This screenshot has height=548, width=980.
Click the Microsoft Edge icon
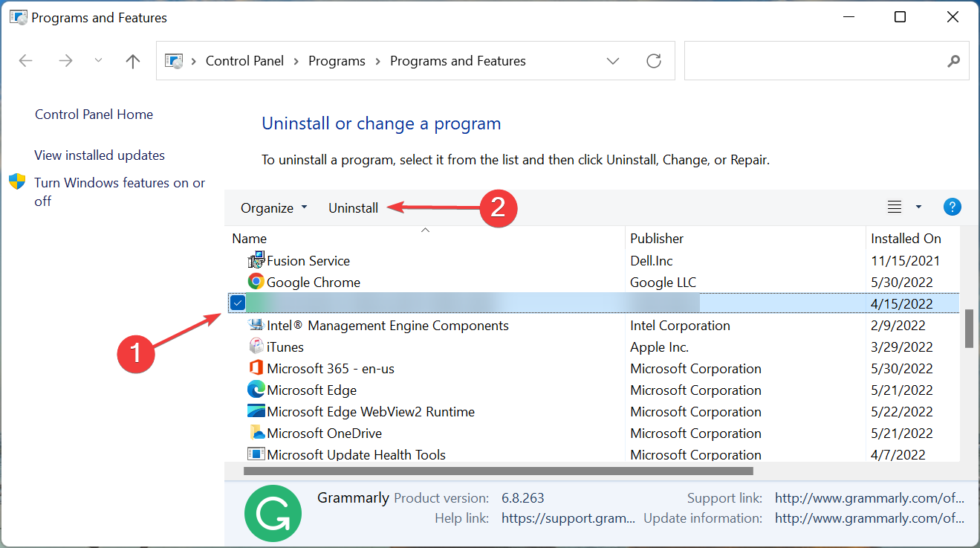click(256, 390)
